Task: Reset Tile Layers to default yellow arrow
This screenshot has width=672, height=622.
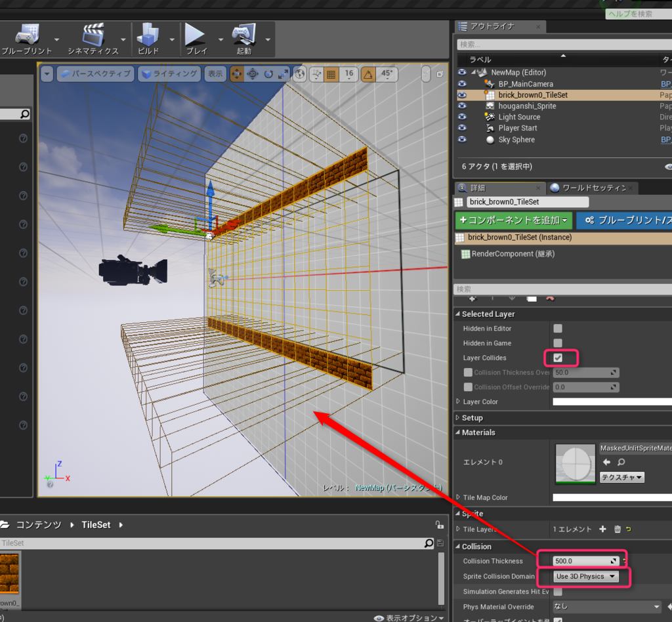Action: [x=629, y=529]
